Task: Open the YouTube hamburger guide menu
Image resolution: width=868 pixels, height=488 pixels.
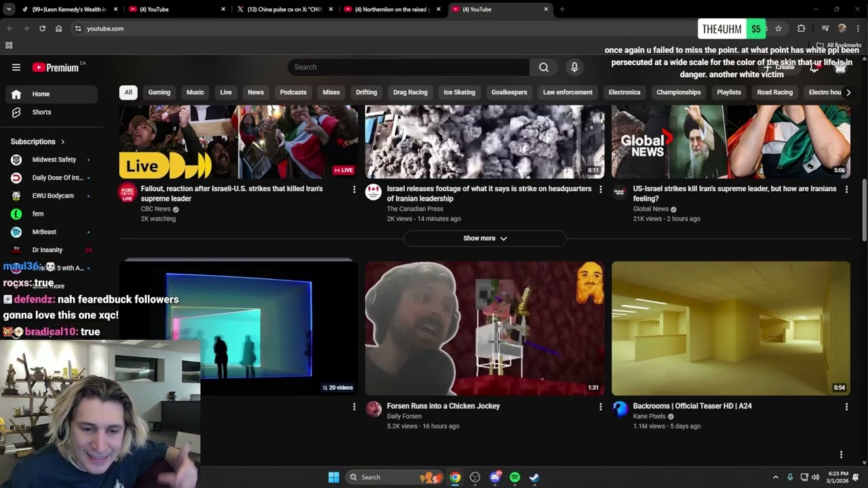Action: (x=16, y=67)
